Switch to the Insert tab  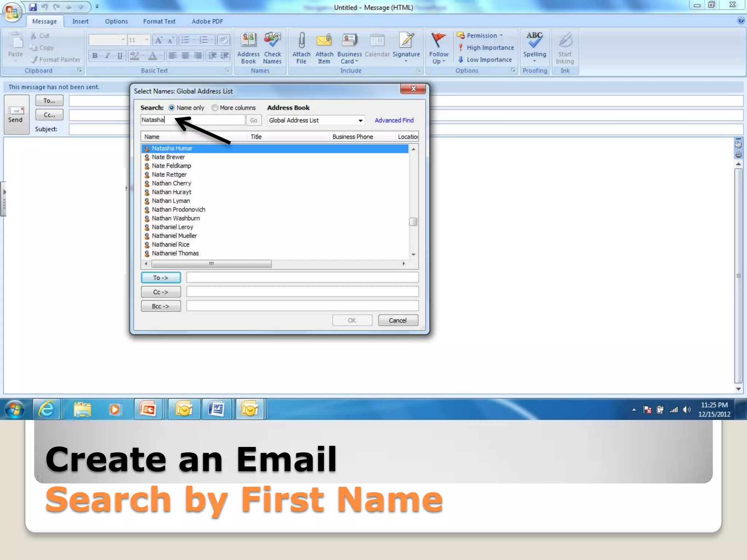pyautogui.click(x=80, y=22)
